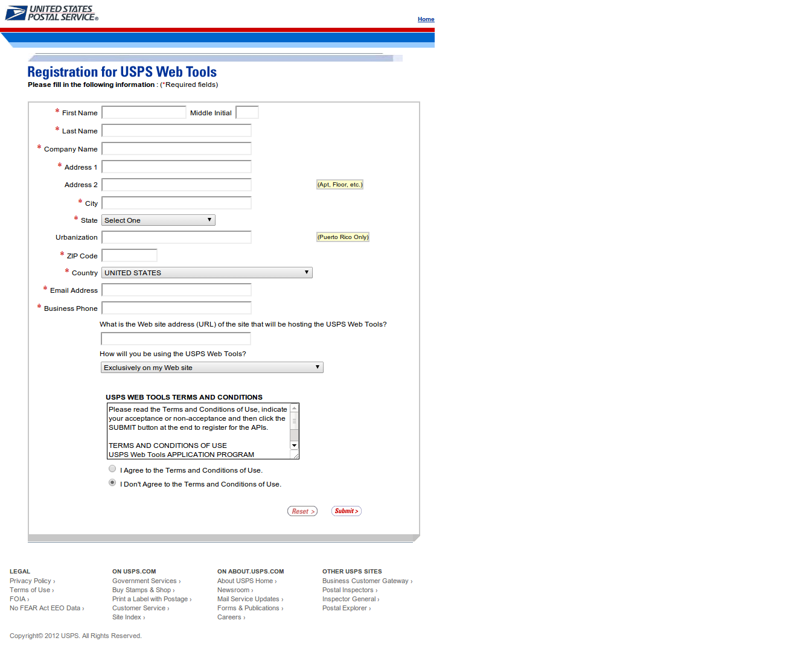Screen dimensions: 812x658
Task: Click the United States Postal Service logo
Action: click(52, 13)
